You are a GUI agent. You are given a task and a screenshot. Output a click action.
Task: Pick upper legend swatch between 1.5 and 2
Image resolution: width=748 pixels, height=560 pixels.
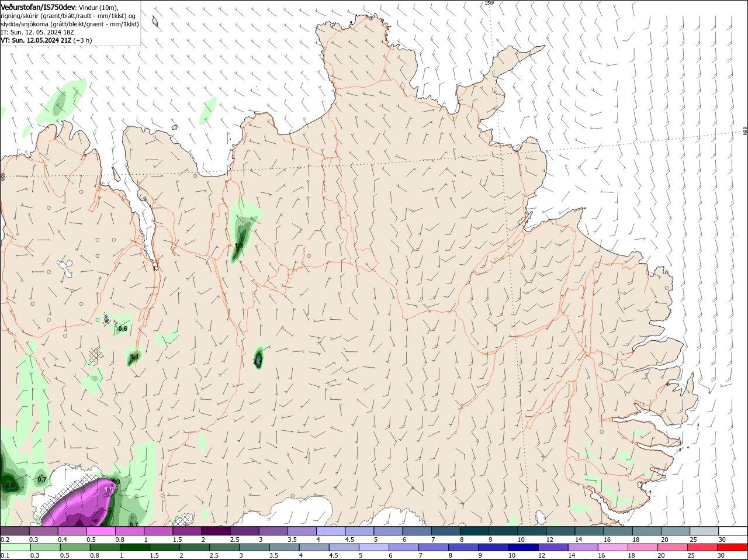pos(187,531)
